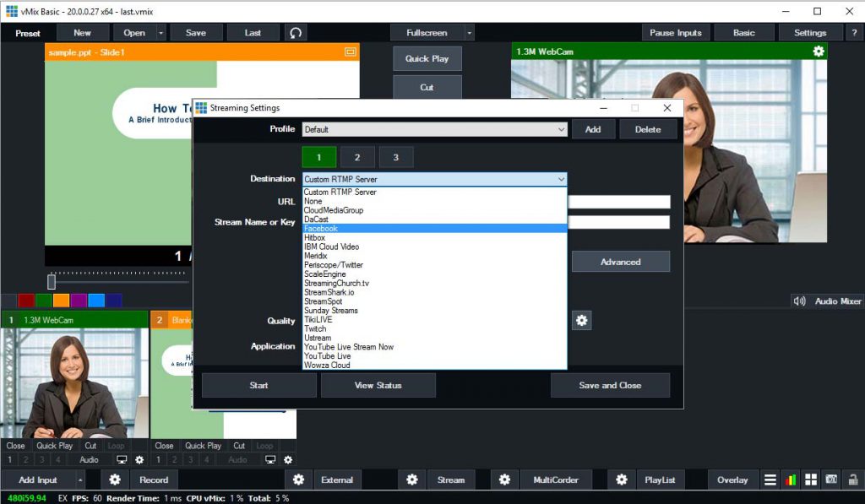Open settings gear on the green 1.3M WebCam output header
Screen dimensions: 865x504
coord(818,51)
